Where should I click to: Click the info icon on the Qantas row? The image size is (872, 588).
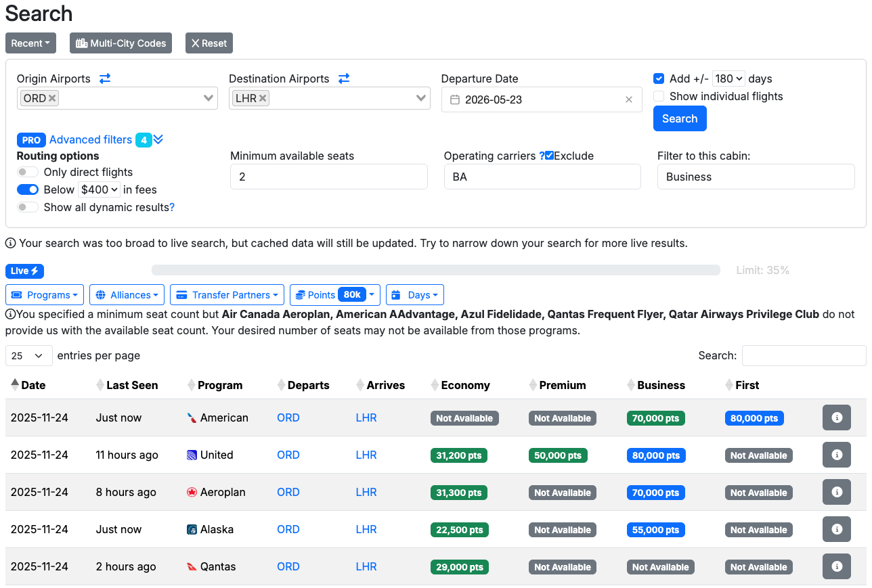tap(836, 566)
